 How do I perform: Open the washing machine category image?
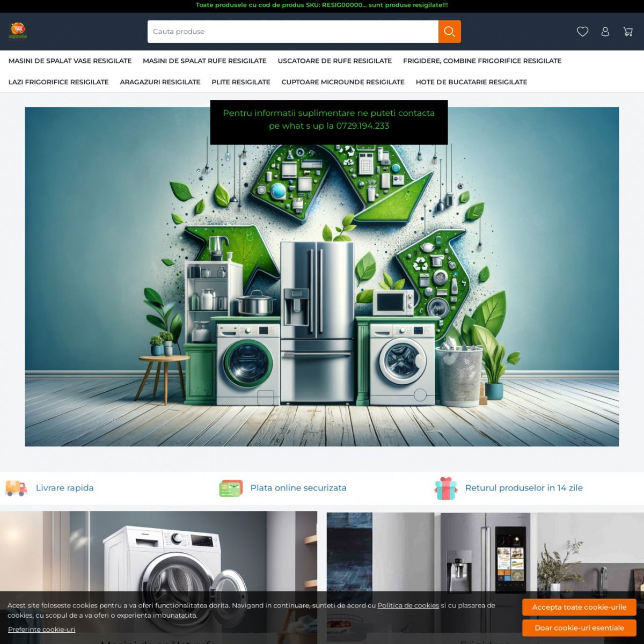click(x=158, y=577)
